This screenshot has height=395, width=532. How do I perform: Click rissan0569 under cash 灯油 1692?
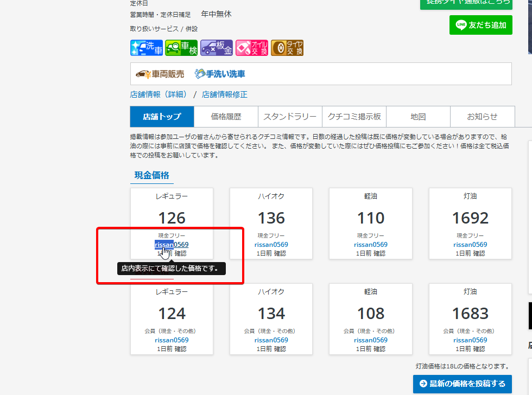pos(470,245)
